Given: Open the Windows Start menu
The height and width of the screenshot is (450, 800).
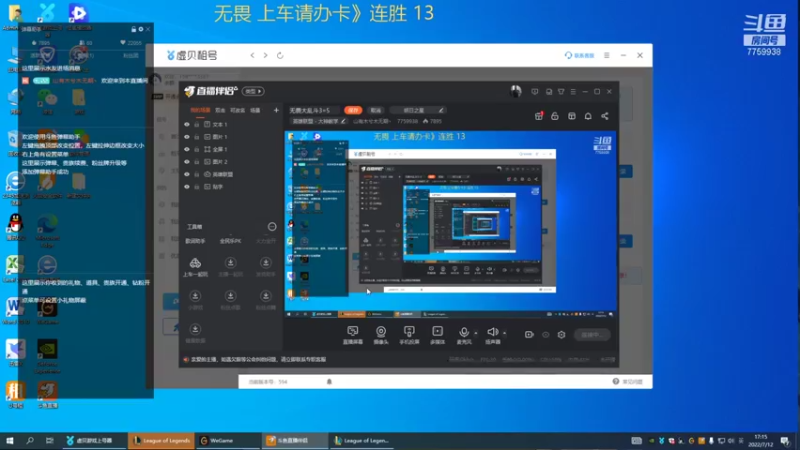Looking at the screenshot, I should tap(10, 440).
